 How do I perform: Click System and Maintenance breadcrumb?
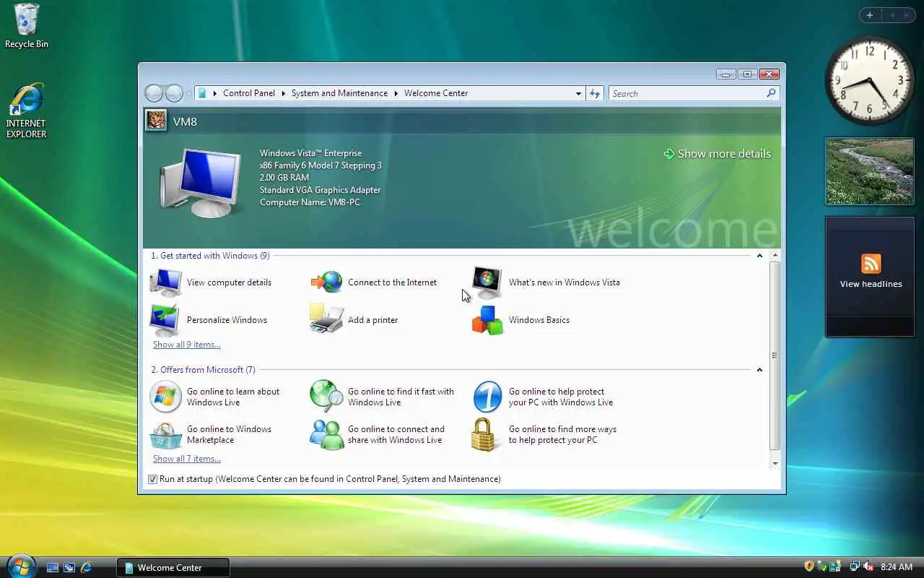pos(339,93)
